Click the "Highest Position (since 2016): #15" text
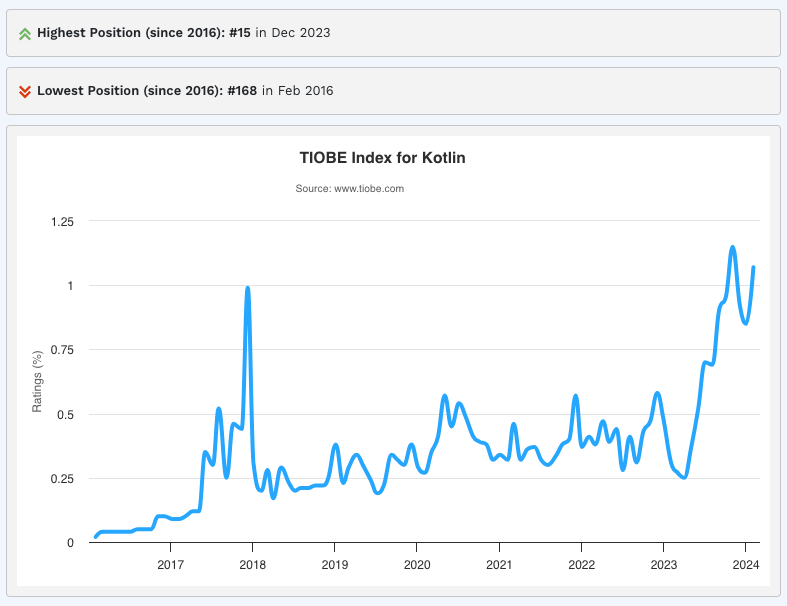This screenshot has width=787, height=606. click(144, 33)
